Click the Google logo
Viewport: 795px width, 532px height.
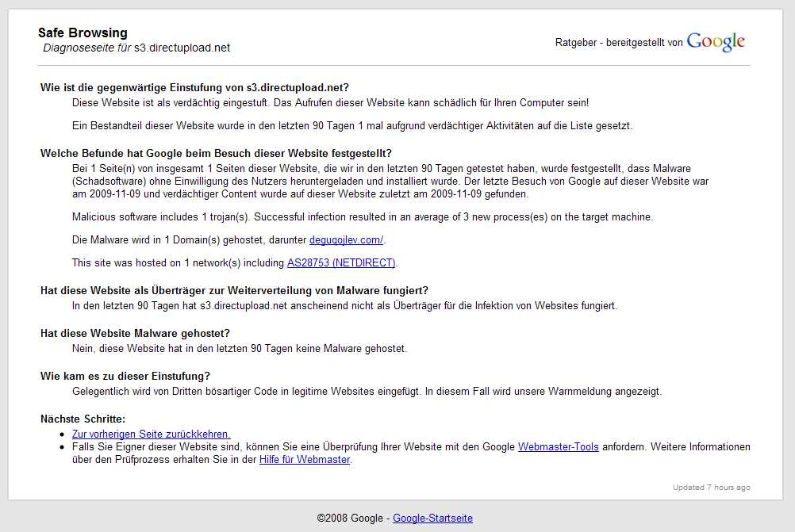pyautogui.click(x=716, y=41)
